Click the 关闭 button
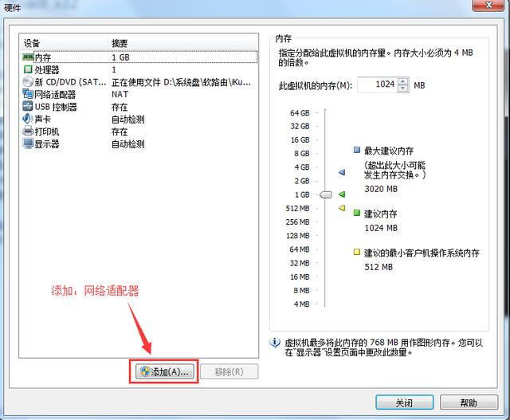 (405, 402)
